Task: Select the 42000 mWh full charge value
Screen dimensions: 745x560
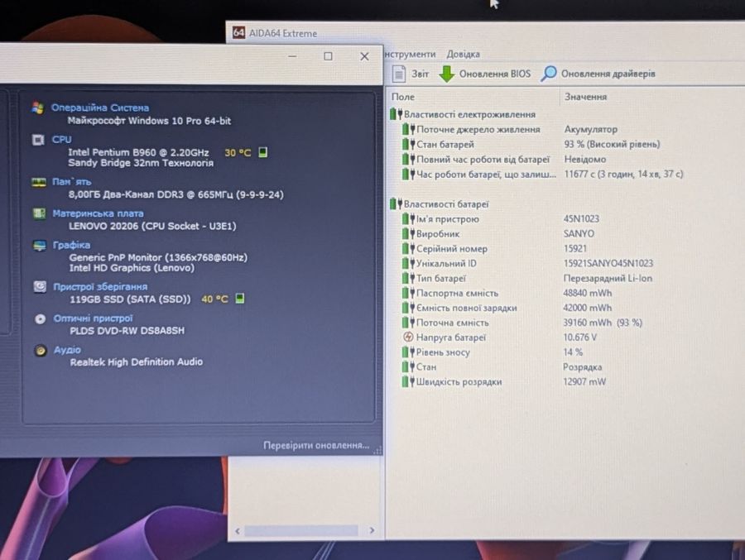Action: pos(587,308)
